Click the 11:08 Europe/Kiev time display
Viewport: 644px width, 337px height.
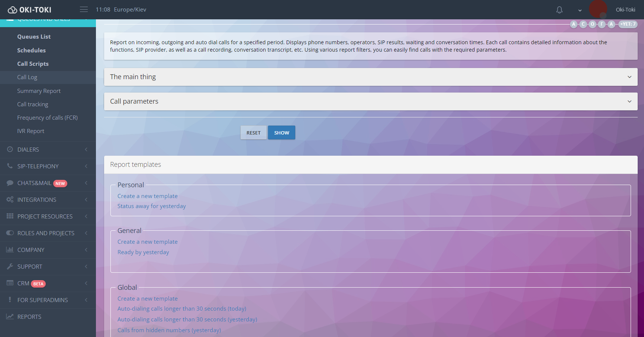pyautogui.click(x=121, y=10)
